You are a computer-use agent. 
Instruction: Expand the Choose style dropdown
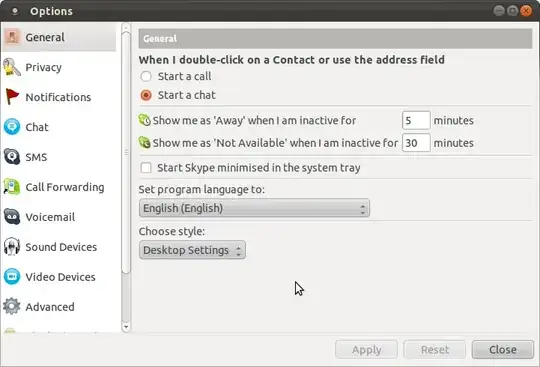click(192, 250)
